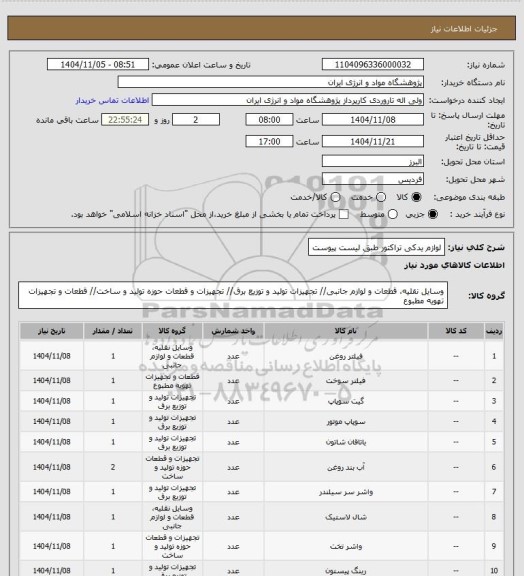Click the تعداد / مقدار column header
This screenshot has height=576, width=524.
tap(113, 331)
